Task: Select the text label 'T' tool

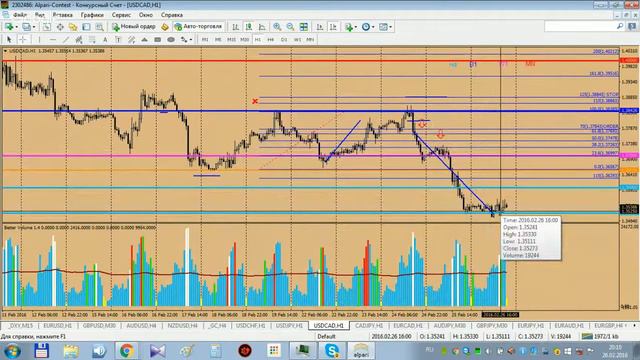Action: coord(118,40)
